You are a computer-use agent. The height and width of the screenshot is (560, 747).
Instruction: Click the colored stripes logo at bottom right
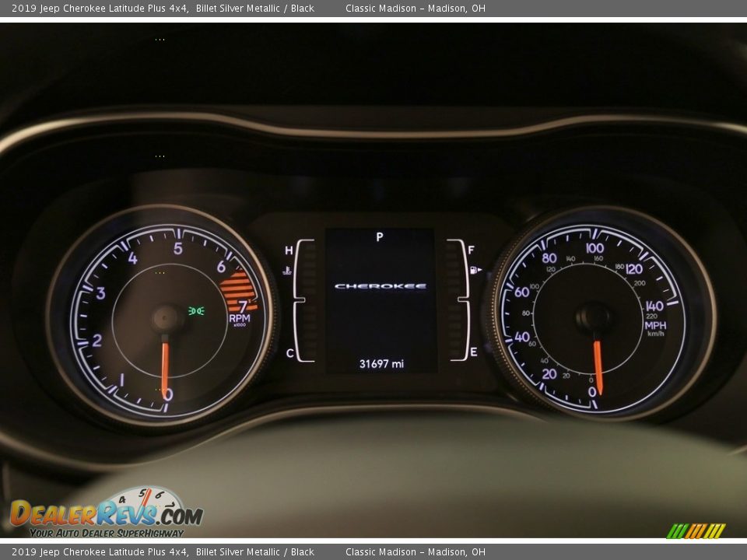click(696, 530)
